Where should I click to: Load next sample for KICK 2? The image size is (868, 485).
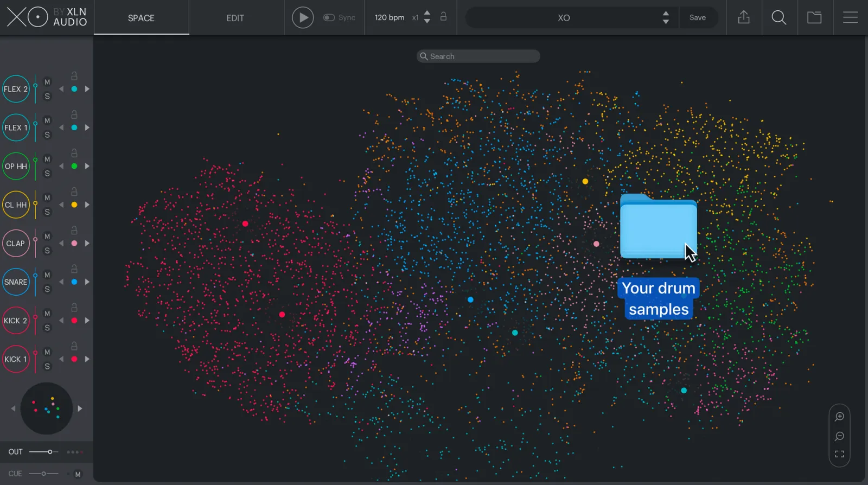(87, 321)
